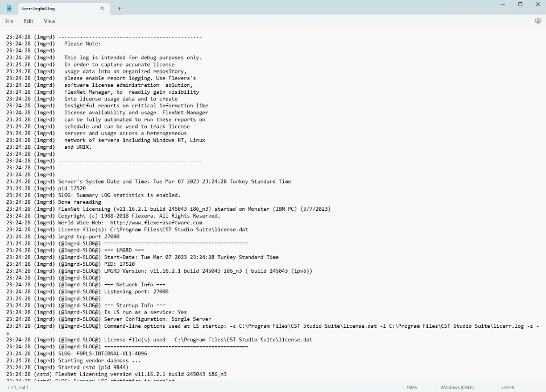The height and width of the screenshot is (392, 546).
Task: Click the UTF-8 encoding indicator
Action: 508,387
